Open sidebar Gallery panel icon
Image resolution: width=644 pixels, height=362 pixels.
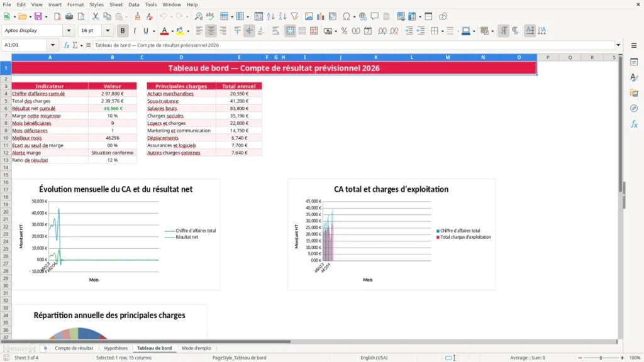tap(634, 93)
